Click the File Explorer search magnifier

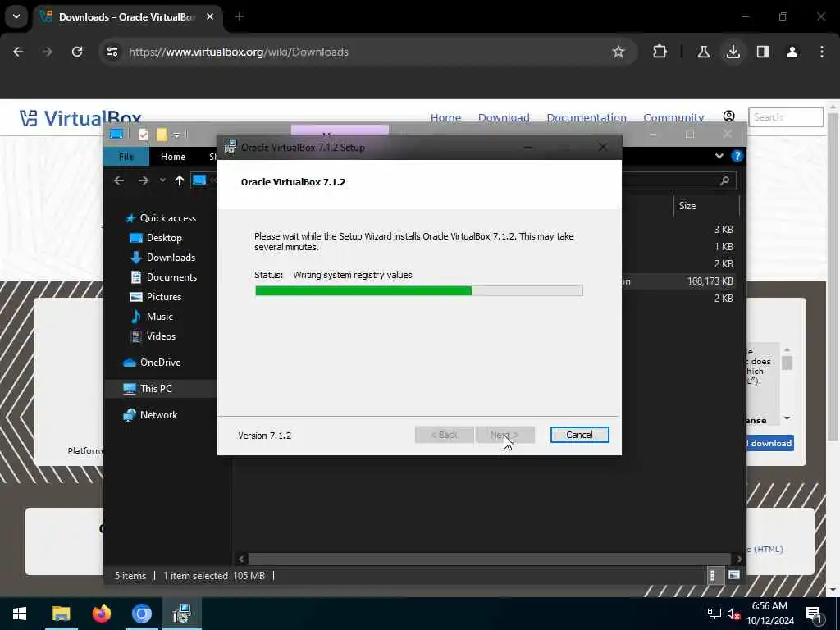tap(725, 181)
